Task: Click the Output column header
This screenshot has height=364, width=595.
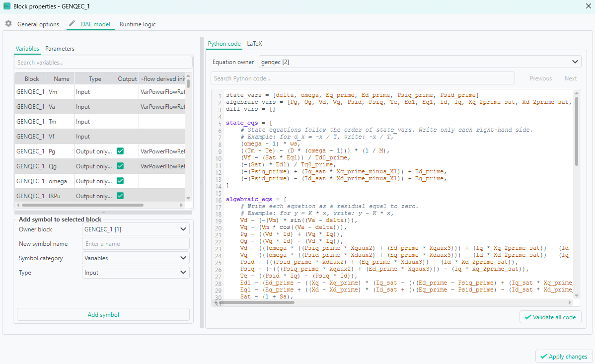Action: [x=127, y=78]
